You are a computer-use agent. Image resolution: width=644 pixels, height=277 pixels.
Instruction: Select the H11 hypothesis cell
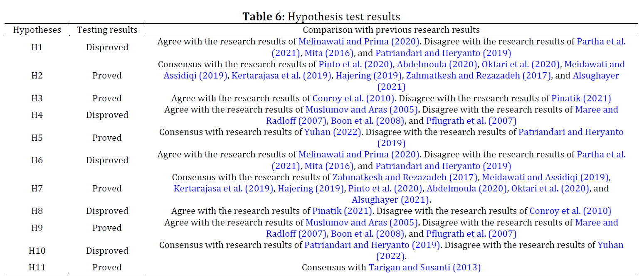37,267
